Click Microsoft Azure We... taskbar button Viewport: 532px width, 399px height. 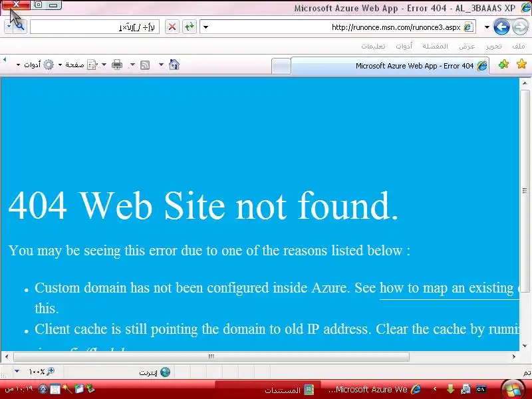point(373,390)
